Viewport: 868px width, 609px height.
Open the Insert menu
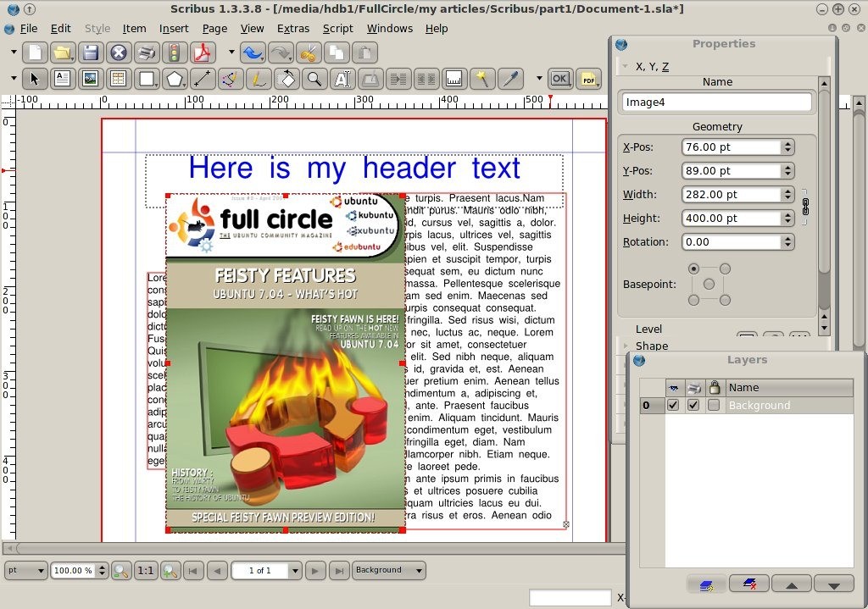174,29
